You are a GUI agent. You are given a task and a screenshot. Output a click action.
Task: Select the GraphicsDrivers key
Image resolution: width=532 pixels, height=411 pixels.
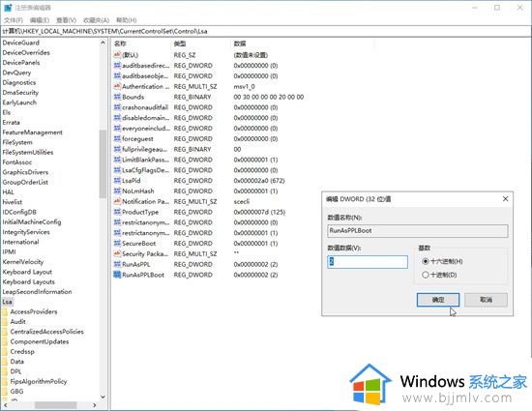pyautogui.click(x=25, y=172)
